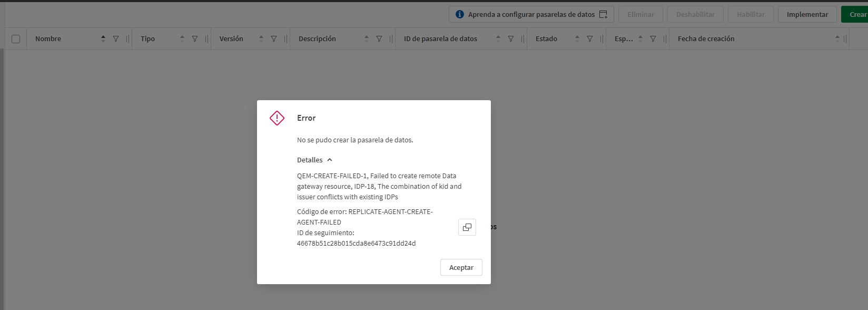The height and width of the screenshot is (310, 868).
Task: Click the Tipo column header text
Action: point(147,39)
